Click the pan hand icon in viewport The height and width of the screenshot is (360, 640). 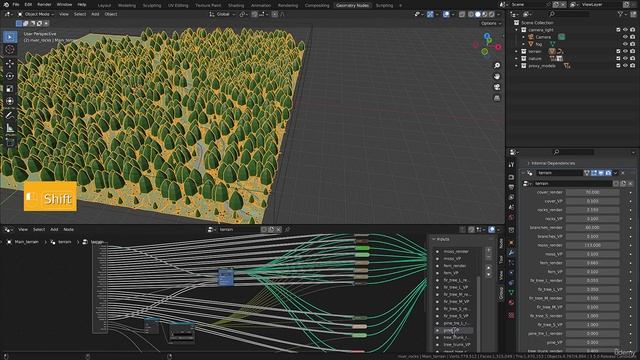497,76
